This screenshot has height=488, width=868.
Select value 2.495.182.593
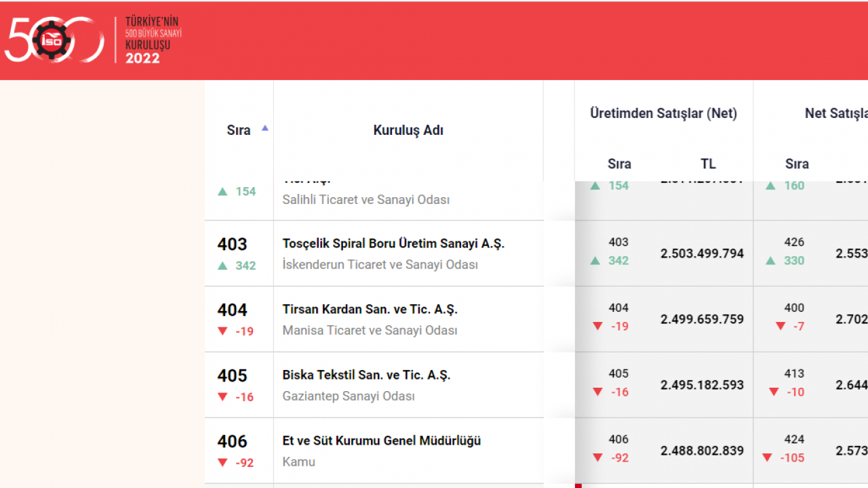(702, 385)
